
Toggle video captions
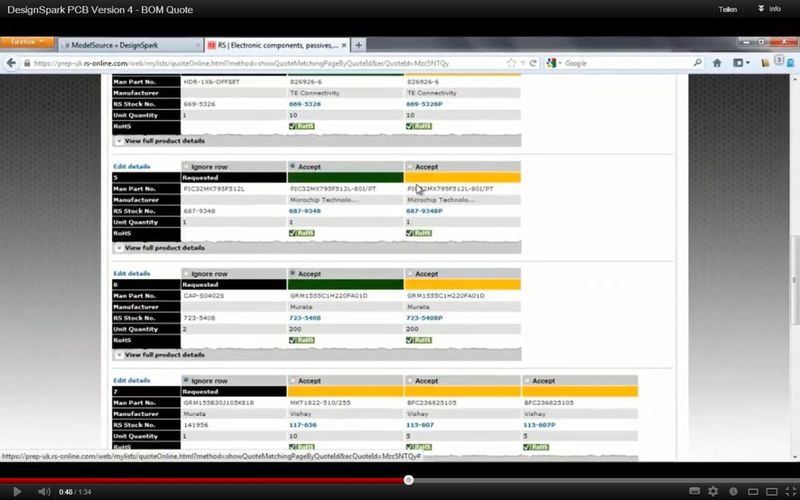point(694,491)
